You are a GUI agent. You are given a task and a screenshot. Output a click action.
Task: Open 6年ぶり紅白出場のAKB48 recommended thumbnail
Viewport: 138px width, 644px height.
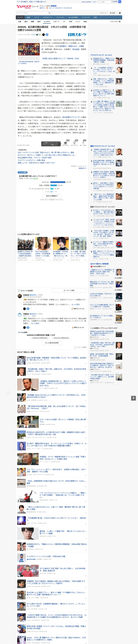point(43,244)
